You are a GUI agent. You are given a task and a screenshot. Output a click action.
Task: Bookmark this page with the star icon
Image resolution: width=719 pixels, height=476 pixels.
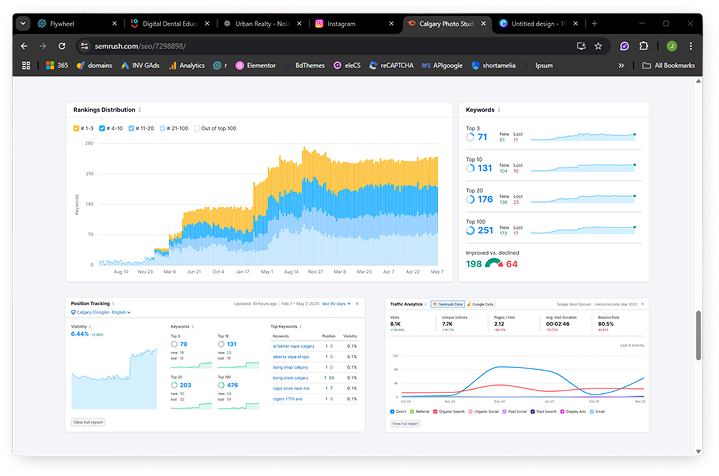(598, 46)
